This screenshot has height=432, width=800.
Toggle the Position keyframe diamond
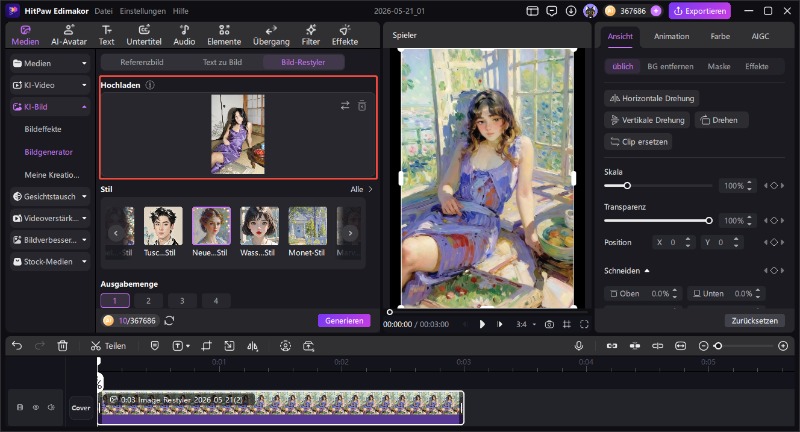(774, 242)
